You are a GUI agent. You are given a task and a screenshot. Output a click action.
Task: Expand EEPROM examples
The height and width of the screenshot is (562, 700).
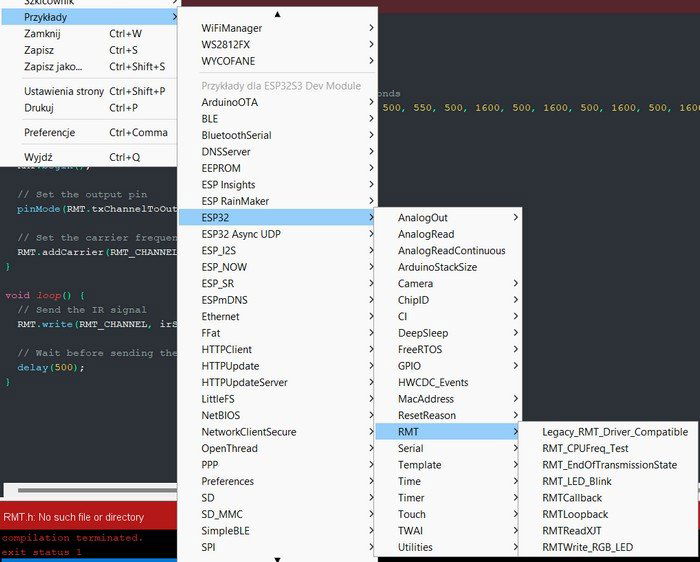277,168
